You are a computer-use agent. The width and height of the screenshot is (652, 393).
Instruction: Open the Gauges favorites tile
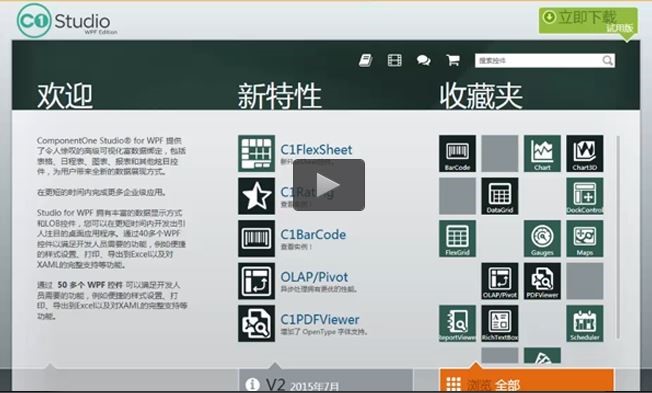coord(542,239)
